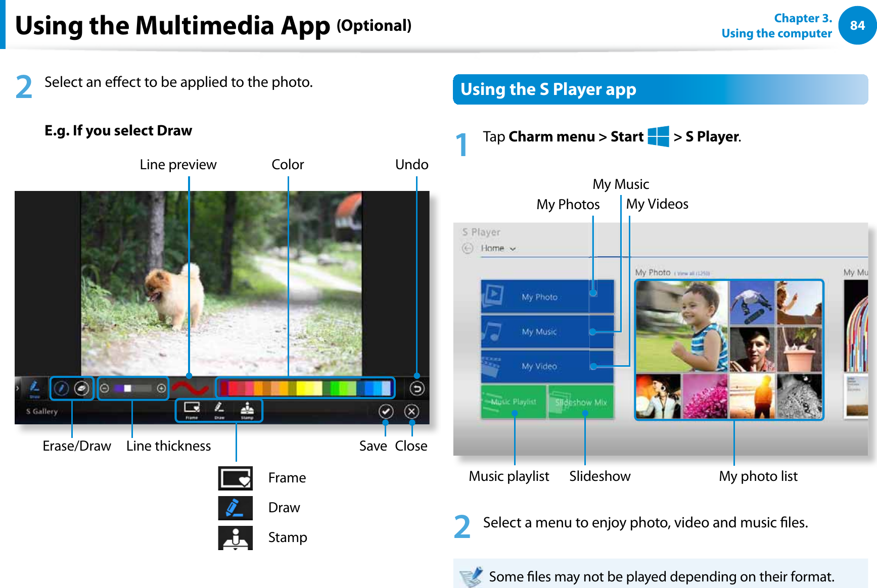Close the photo editor with the X
The width and height of the screenshot is (877, 588).
coord(411,411)
